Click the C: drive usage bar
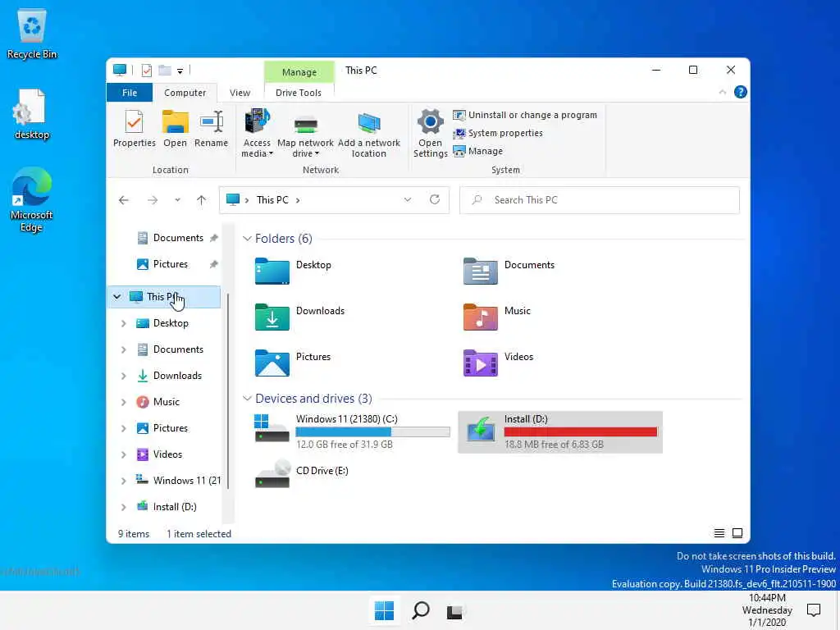 [x=373, y=431]
